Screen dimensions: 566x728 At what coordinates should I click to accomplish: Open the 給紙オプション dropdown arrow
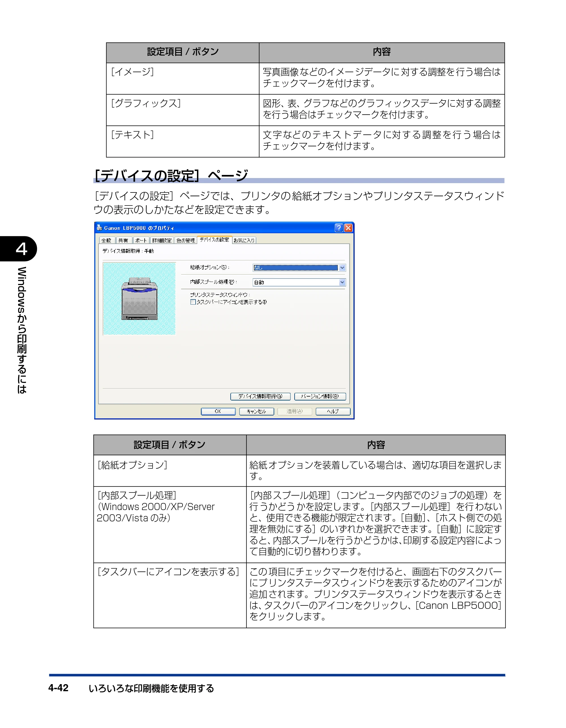(x=342, y=268)
